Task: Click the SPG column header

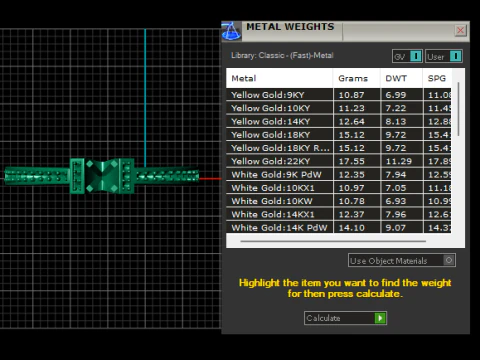Action: click(x=437, y=78)
